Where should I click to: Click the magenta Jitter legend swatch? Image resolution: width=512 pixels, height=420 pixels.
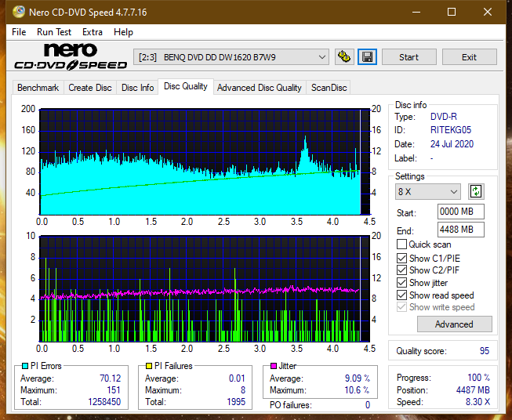(x=274, y=366)
